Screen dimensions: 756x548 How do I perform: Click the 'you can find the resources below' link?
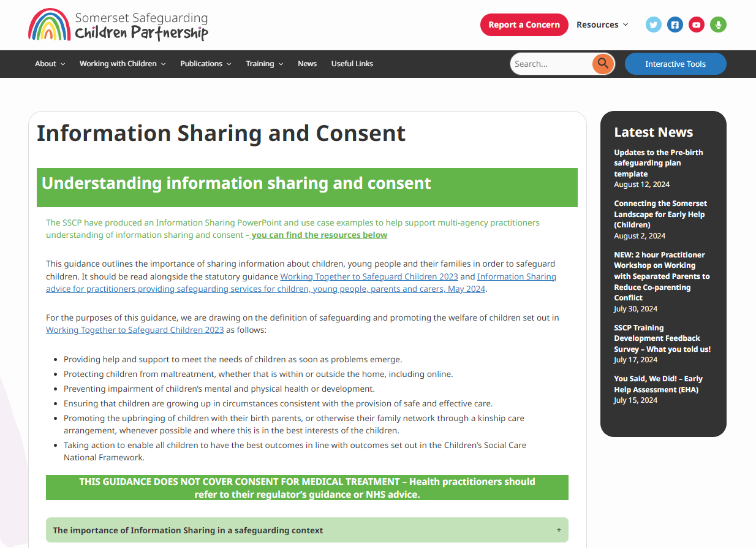pos(319,235)
